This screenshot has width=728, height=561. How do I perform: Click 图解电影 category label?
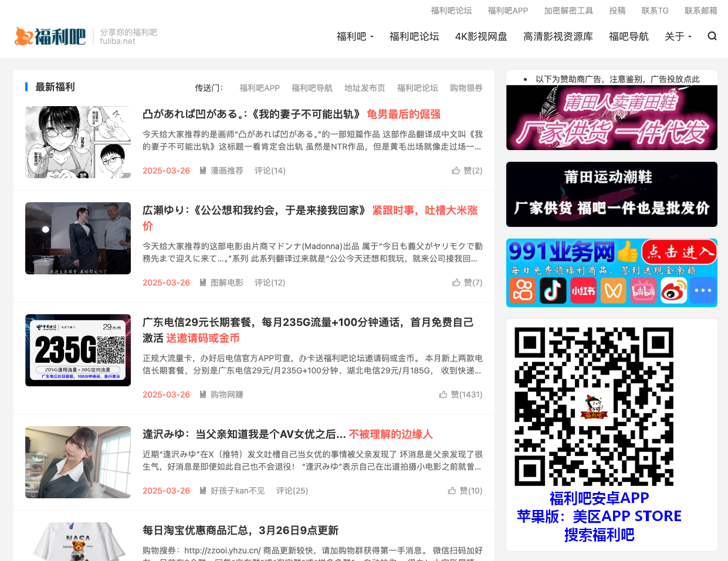point(227,283)
